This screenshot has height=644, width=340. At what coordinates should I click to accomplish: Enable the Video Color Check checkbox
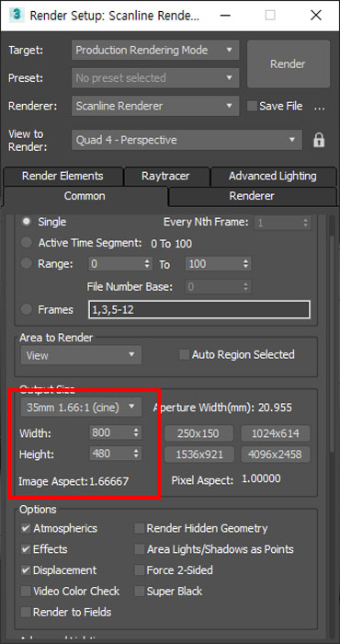tap(26, 591)
